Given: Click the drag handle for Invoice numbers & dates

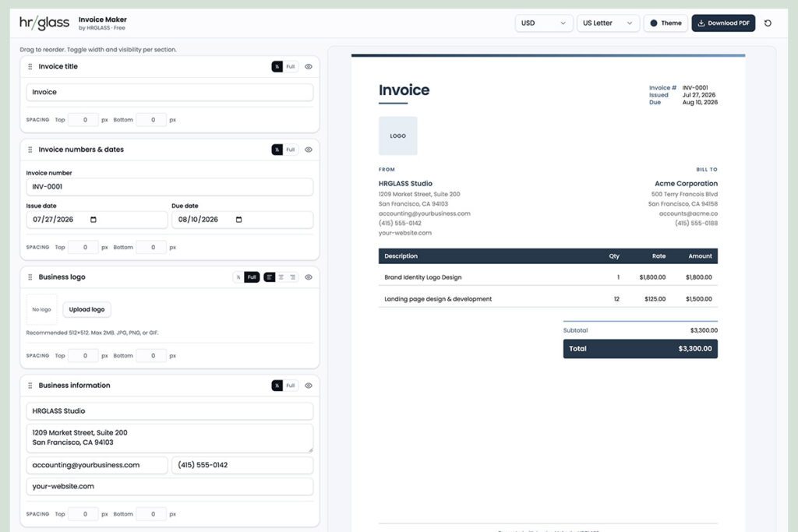Looking at the screenshot, I should tap(30, 150).
